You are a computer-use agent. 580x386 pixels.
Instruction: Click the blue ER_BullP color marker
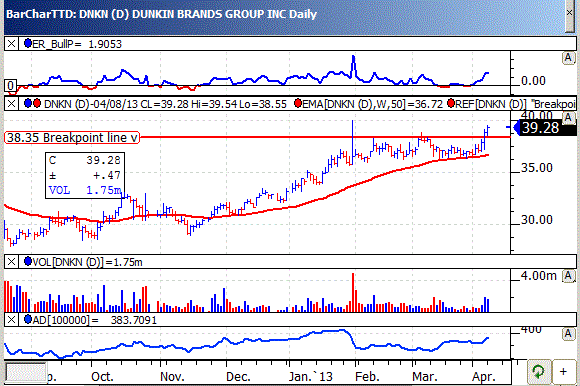(x=27, y=43)
